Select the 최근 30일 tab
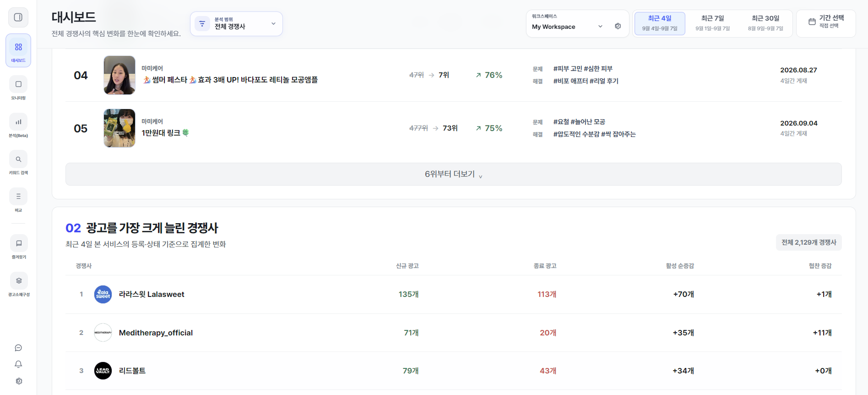The height and width of the screenshot is (395, 868). click(x=765, y=23)
